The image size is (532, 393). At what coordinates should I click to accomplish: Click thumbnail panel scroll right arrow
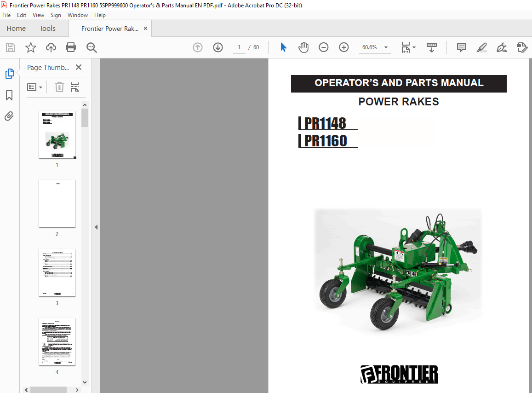[77, 390]
